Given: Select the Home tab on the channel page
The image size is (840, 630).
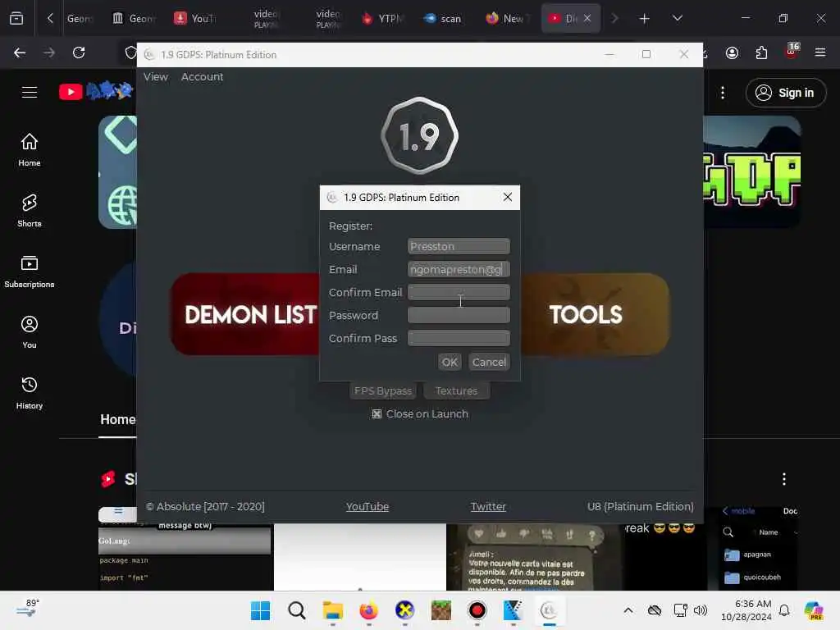Looking at the screenshot, I should tap(118, 419).
